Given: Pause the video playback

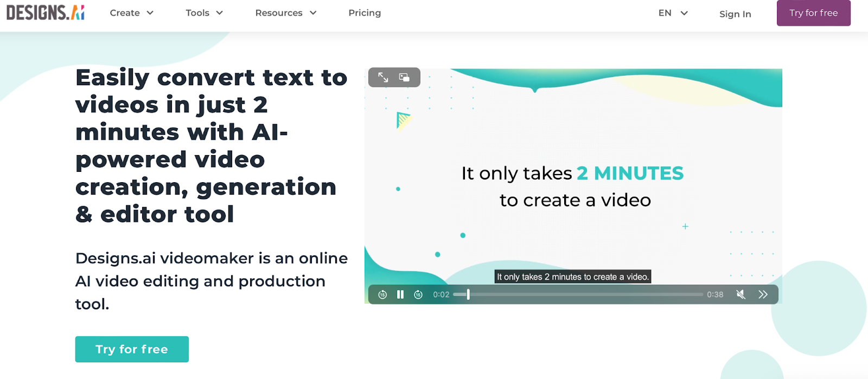Looking at the screenshot, I should tap(400, 294).
